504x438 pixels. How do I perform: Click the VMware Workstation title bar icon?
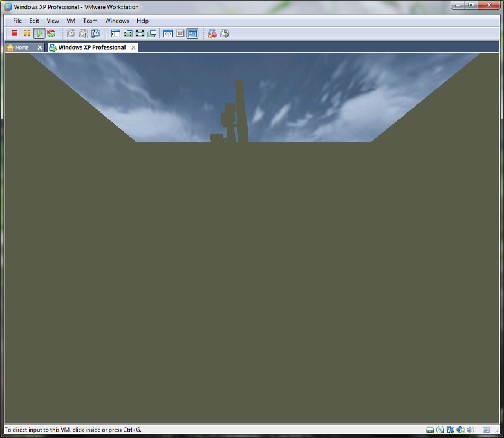[8, 6]
